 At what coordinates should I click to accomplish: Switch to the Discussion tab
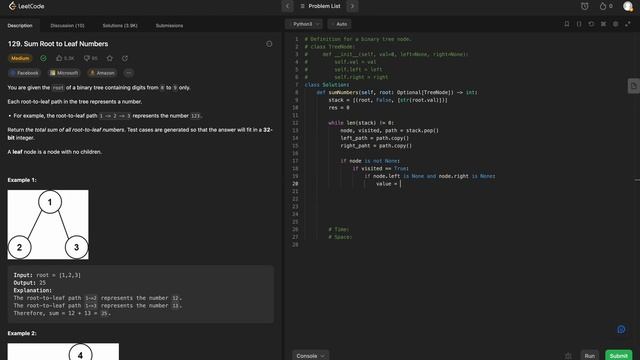67,25
